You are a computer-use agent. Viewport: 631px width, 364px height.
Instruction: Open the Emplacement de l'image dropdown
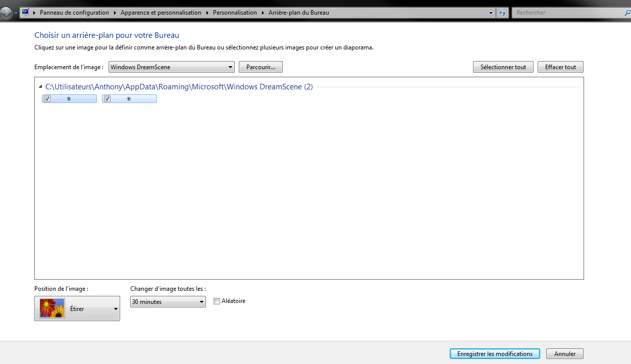[172, 67]
